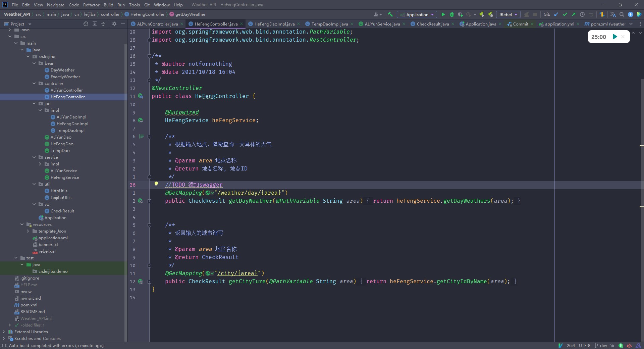Open Search Everywhere magnifier
The height and width of the screenshot is (349, 644).
622,14
